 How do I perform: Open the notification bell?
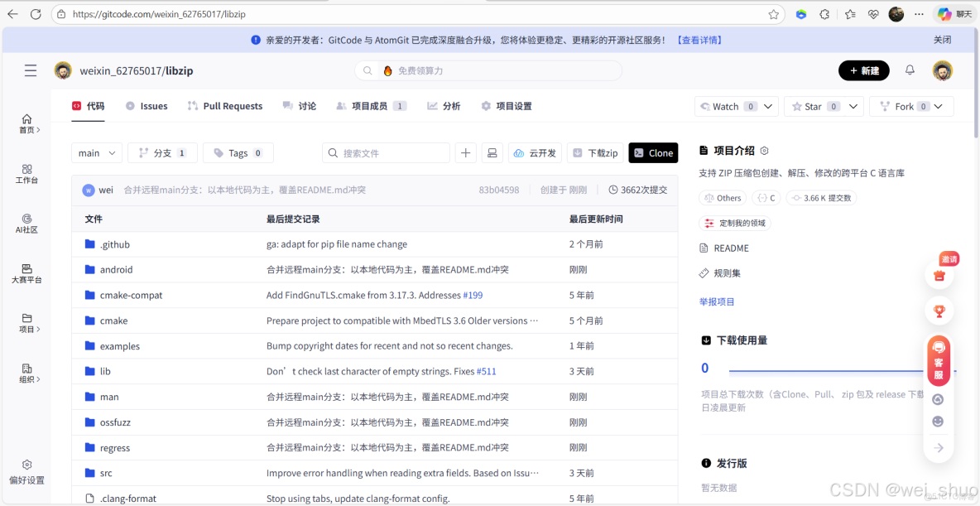910,70
